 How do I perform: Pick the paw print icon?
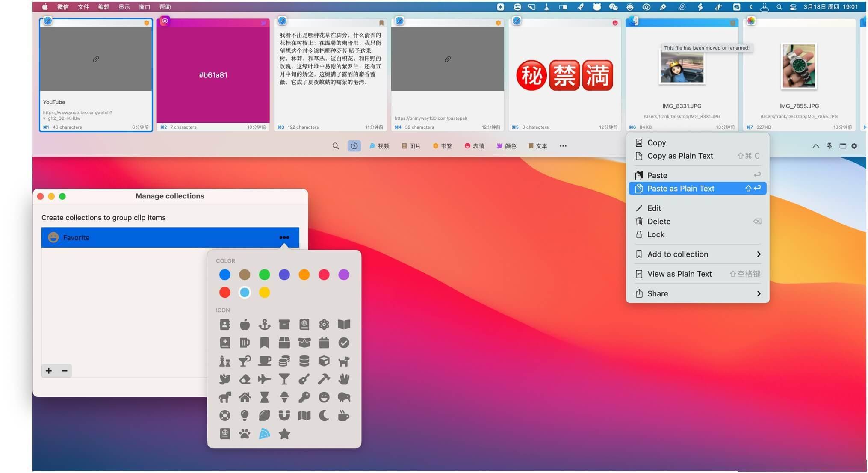pos(245,434)
